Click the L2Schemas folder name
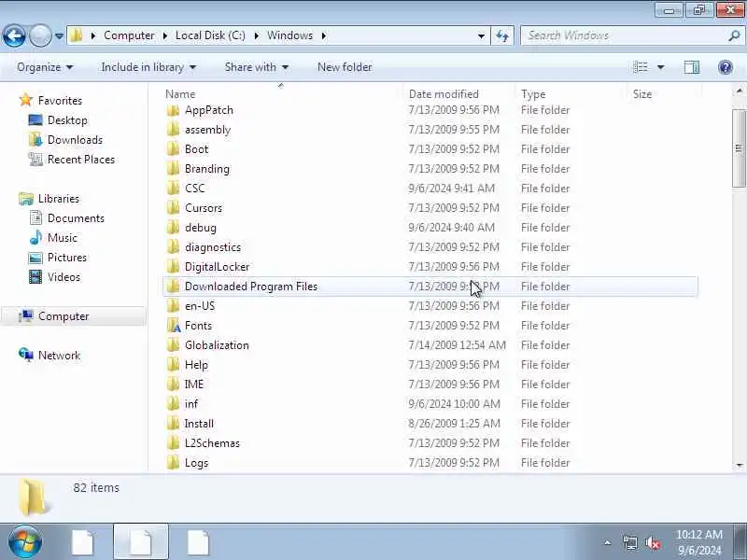747x560 pixels. (212, 442)
